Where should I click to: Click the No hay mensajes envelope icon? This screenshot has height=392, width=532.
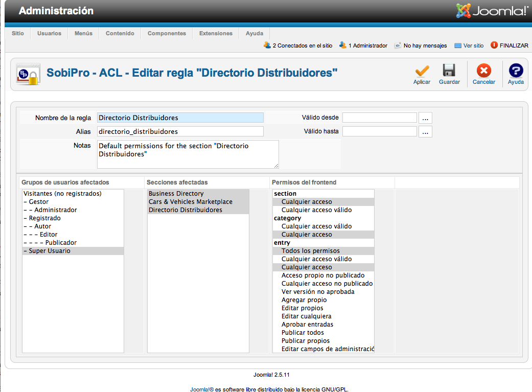[x=397, y=45]
